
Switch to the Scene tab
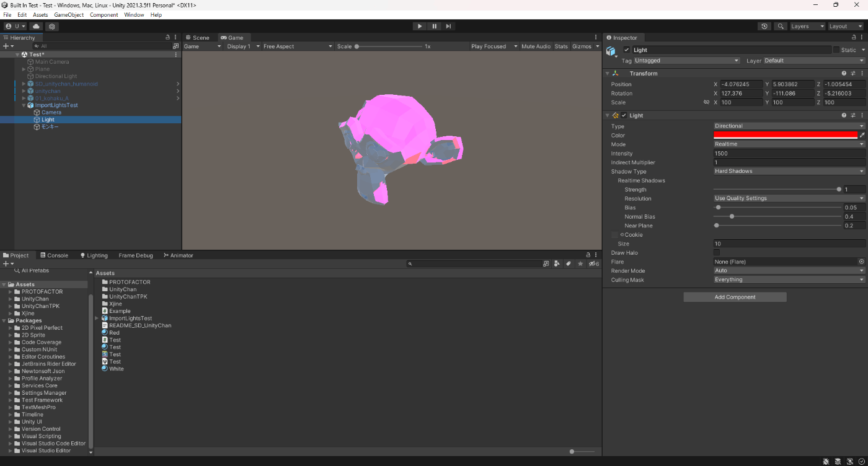click(x=198, y=38)
